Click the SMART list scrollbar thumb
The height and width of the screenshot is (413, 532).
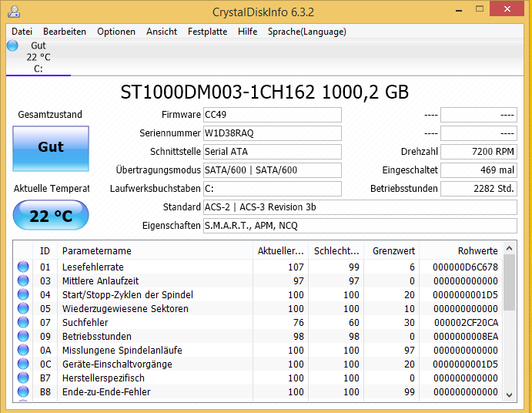point(509,283)
